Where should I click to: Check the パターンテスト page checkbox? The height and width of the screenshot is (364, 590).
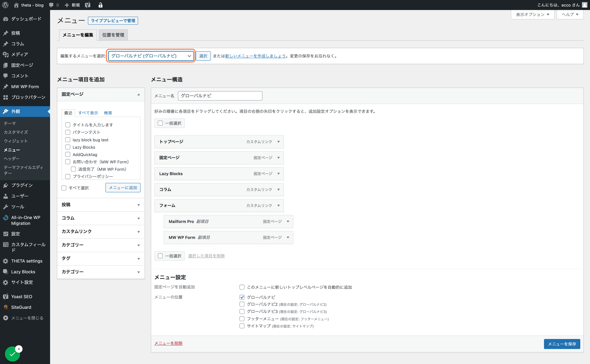click(68, 132)
